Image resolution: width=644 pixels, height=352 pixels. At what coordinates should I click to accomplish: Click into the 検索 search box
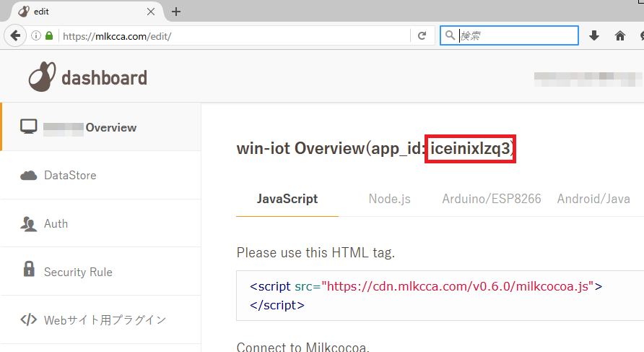pos(509,35)
